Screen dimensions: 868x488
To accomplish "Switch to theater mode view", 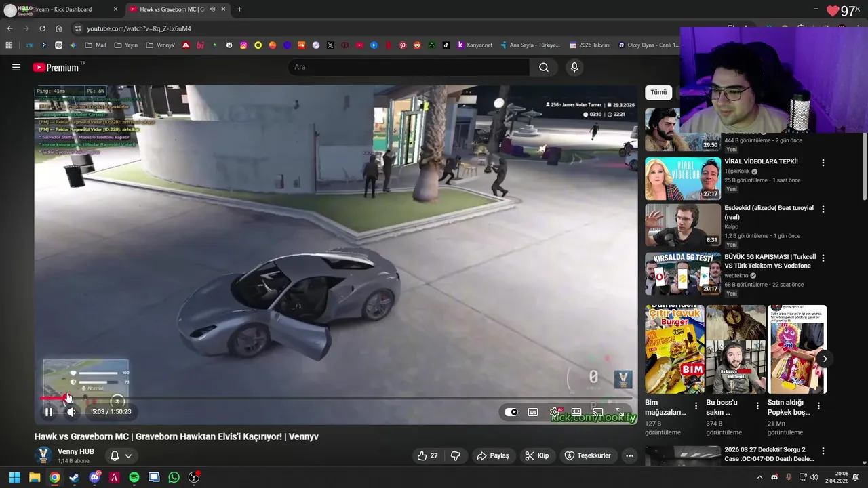I will (576, 412).
